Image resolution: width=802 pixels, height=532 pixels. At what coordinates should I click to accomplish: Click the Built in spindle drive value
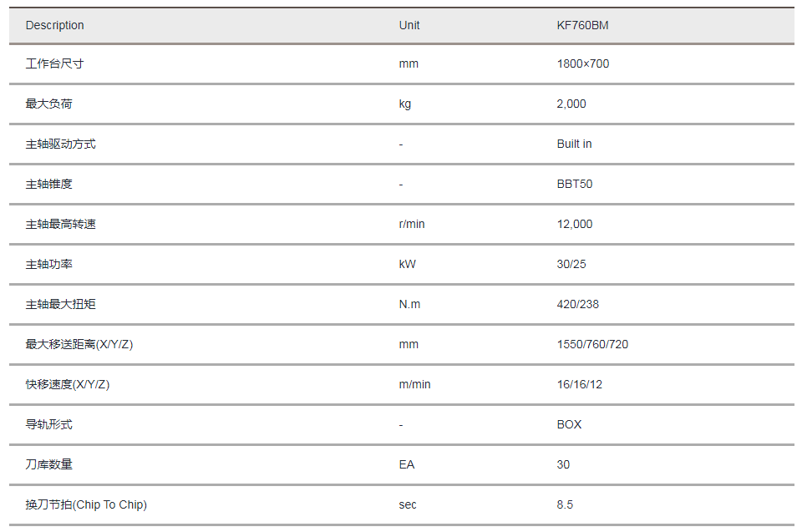(575, 144)
